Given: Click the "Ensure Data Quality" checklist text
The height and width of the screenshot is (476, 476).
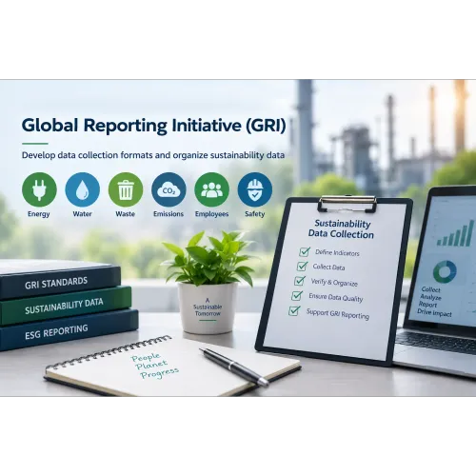Looking at the screenshot, I should (336, 298).
